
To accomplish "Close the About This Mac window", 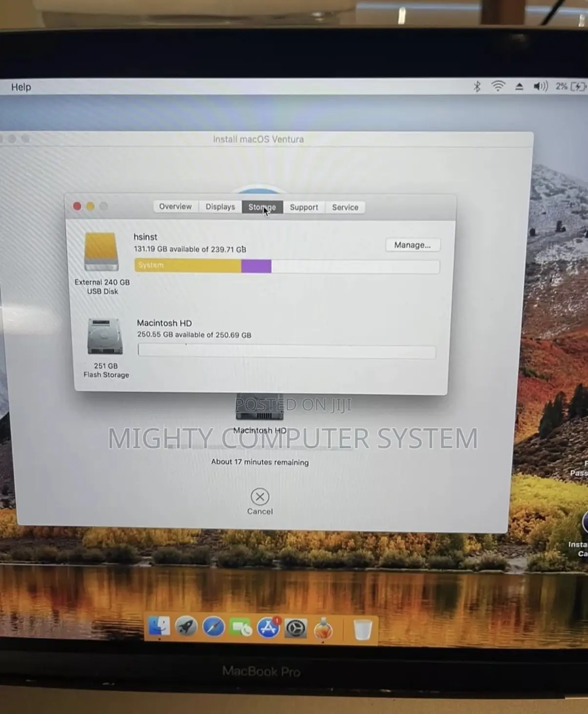I will [x=77, y=206].
